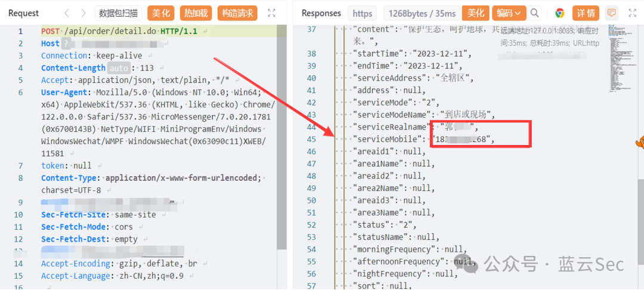Screen dimensions: 644x290
Task: Open the 编码 dropdown in Responses
Action: 509,13
